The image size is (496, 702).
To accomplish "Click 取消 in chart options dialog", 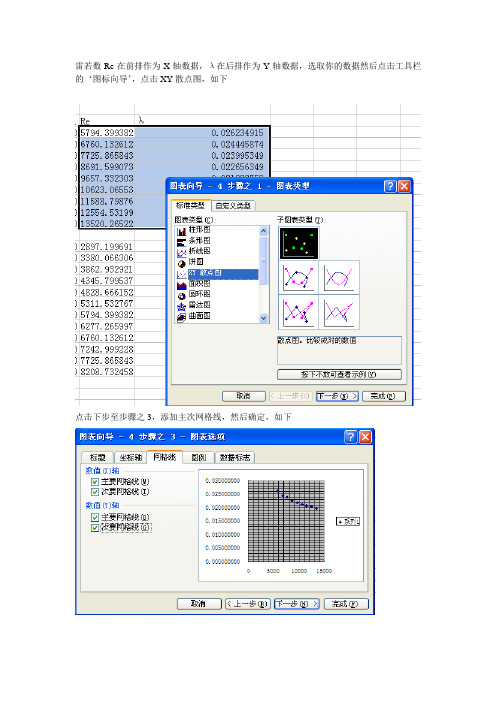I will click(x=199, y=604).
